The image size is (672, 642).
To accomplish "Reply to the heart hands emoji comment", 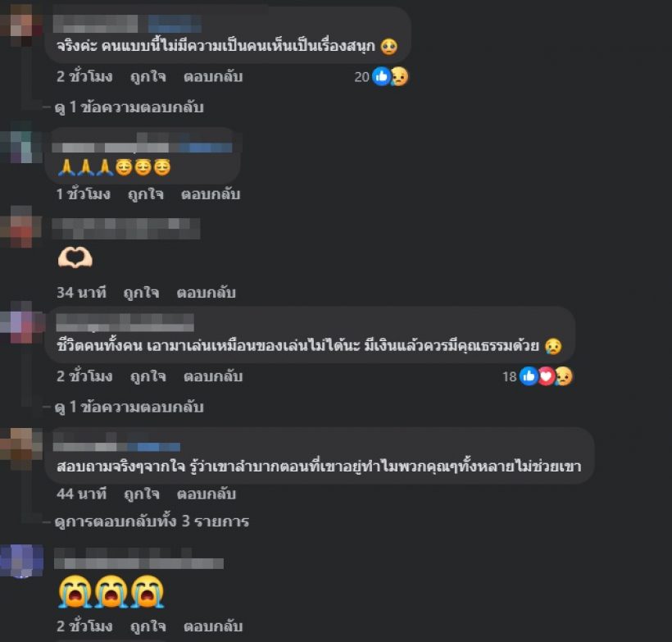I will tap(207, 293).
